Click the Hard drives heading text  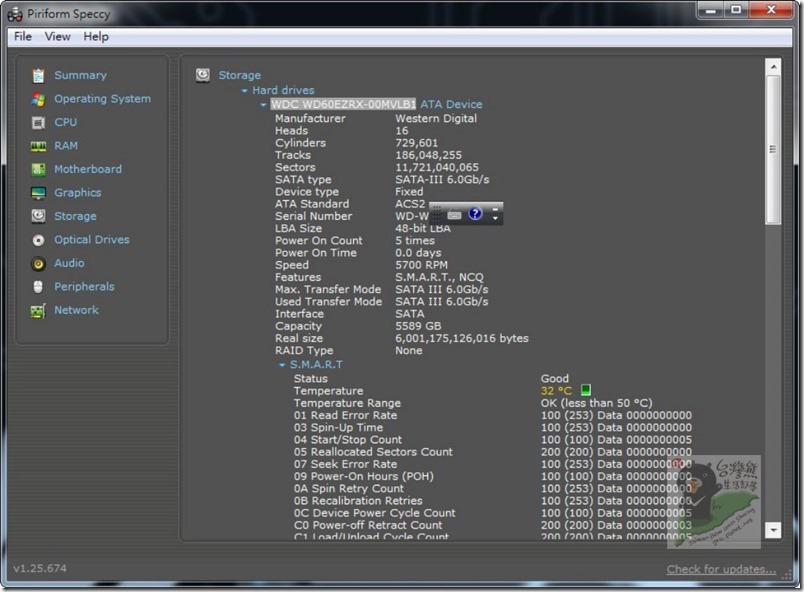pyautogui.click(x=283, y=90)
